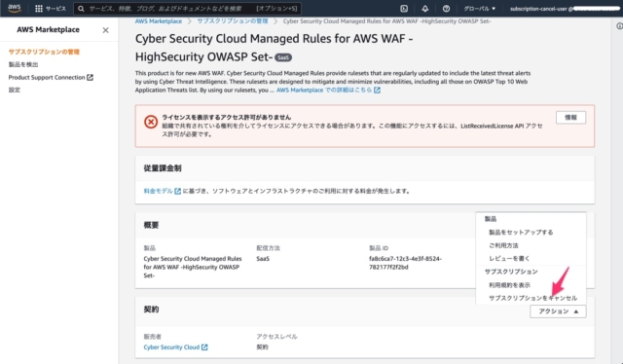Screen dimensions: 623x364
Task: Collapse the アクション dropdown button
Action: click(558, 311)
